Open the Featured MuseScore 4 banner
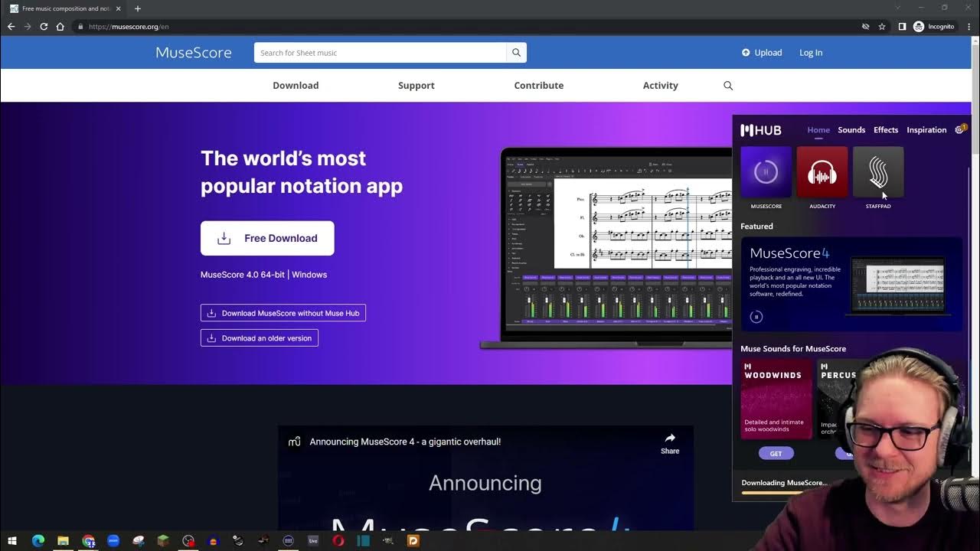980x551 pixels. [x=851, y=284]
